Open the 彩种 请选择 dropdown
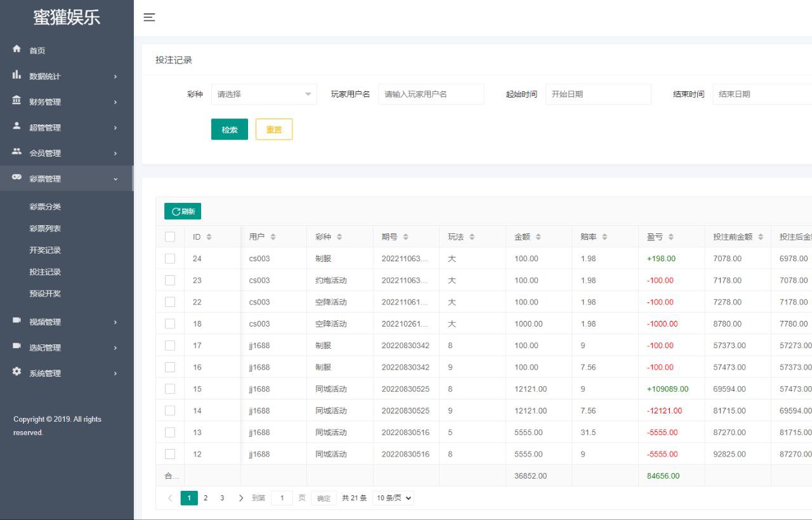Screen dimensions: 812x520 [264, 94]
